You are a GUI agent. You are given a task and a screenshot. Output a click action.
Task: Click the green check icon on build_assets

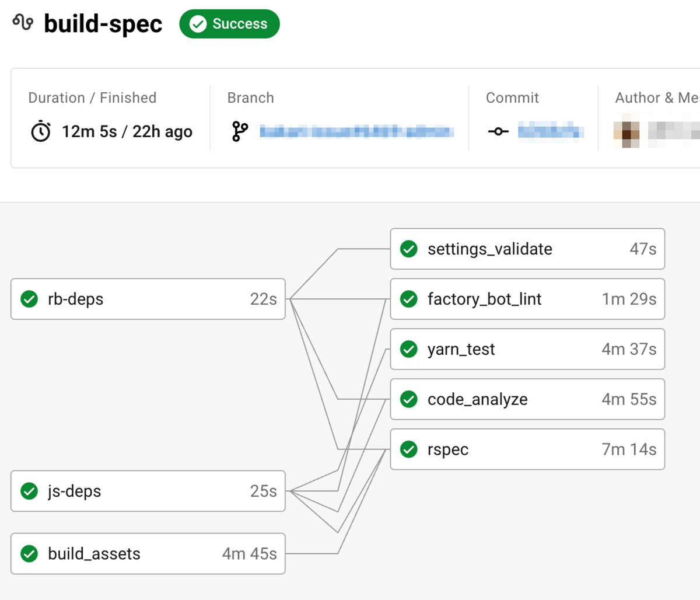[x=29, y=553]
